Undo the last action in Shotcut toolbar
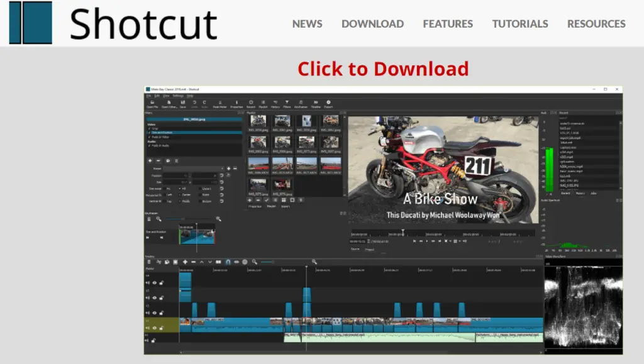This screenshot has width=644, height=364. 194,104
